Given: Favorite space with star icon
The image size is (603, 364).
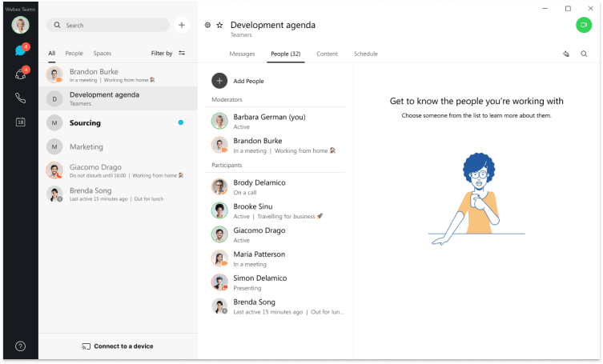Looking at the screenshot, I should point(219,25).
